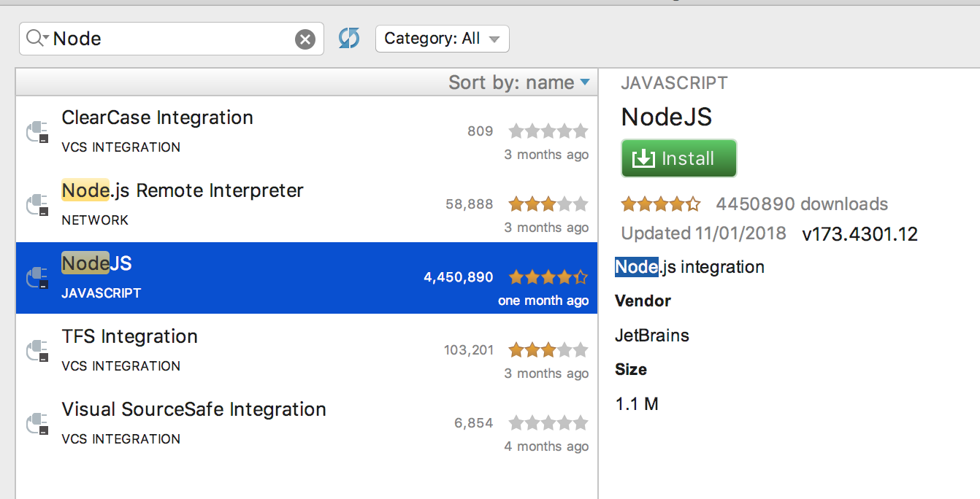Install the NodeJS plugin
980x499 pixels.
point(678,158)
